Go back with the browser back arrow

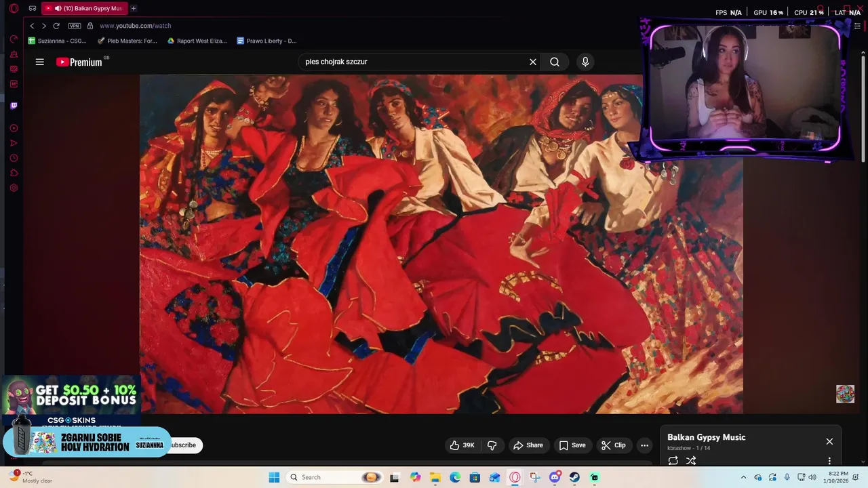point(32,26)
